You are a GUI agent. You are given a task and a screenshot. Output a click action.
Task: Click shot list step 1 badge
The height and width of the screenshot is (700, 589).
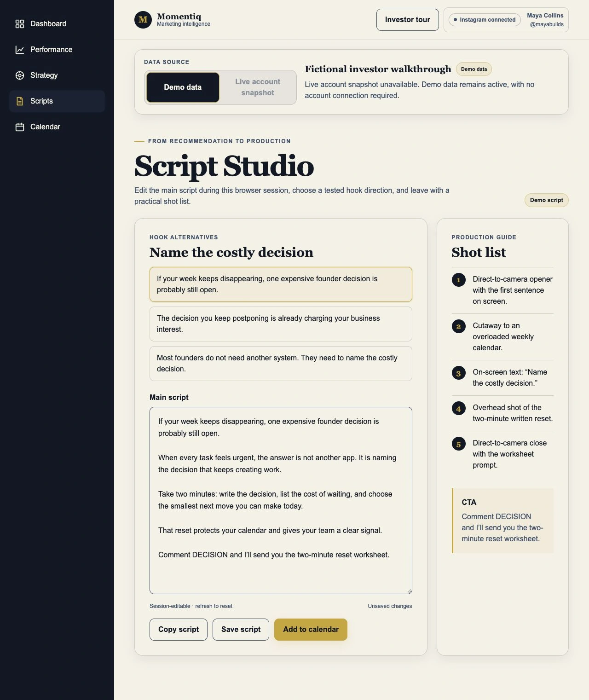(x=458, y=280)
